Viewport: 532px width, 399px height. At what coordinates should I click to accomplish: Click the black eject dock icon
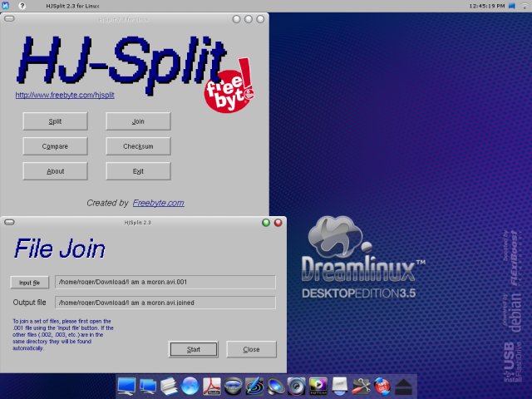click(403, 387)
